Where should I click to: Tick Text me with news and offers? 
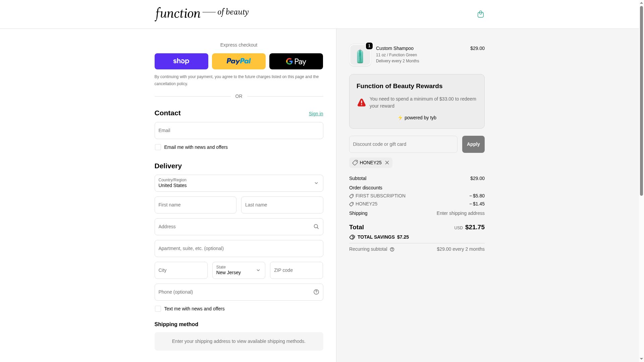pos(158,309)
